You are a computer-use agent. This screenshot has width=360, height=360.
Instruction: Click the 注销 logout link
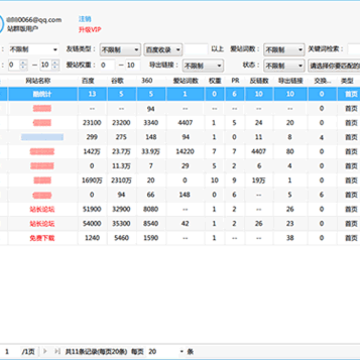85,19
